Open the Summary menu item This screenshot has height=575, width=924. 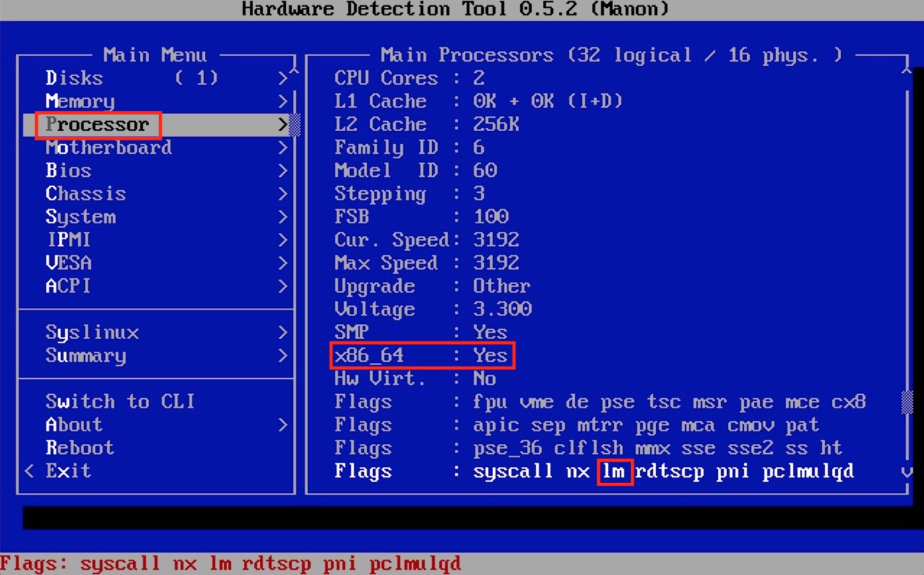[x=86, y=356]
